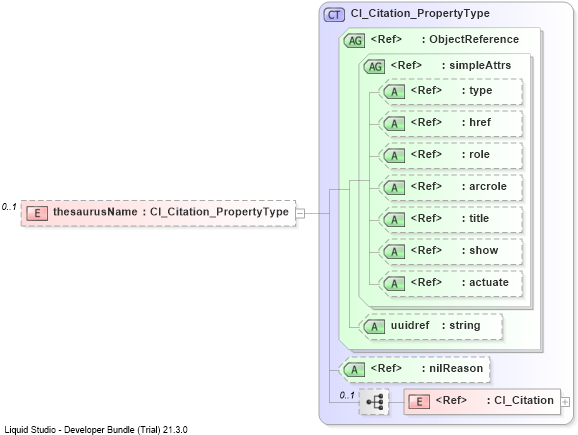
Task: Expand the CI_Citation element reference
Action: pyautogui.click(x=565, y=402)
